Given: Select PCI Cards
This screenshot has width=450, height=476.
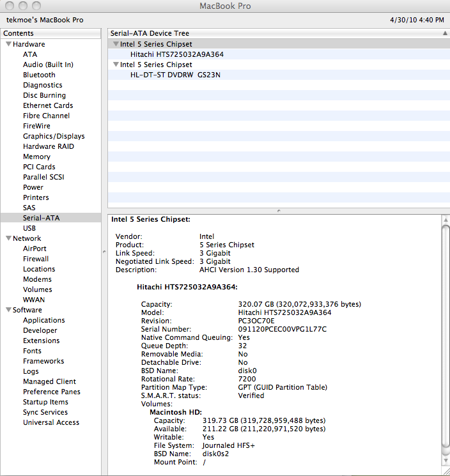Looking at the screenshot, I should pyautogui.click(x=39, y=167).
